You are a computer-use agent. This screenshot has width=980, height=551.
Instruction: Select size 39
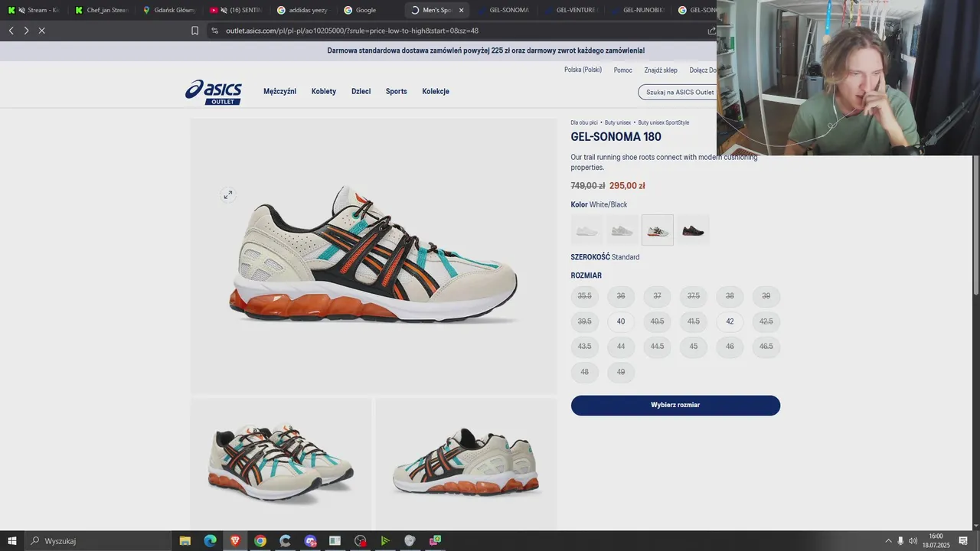click(766, 296)
